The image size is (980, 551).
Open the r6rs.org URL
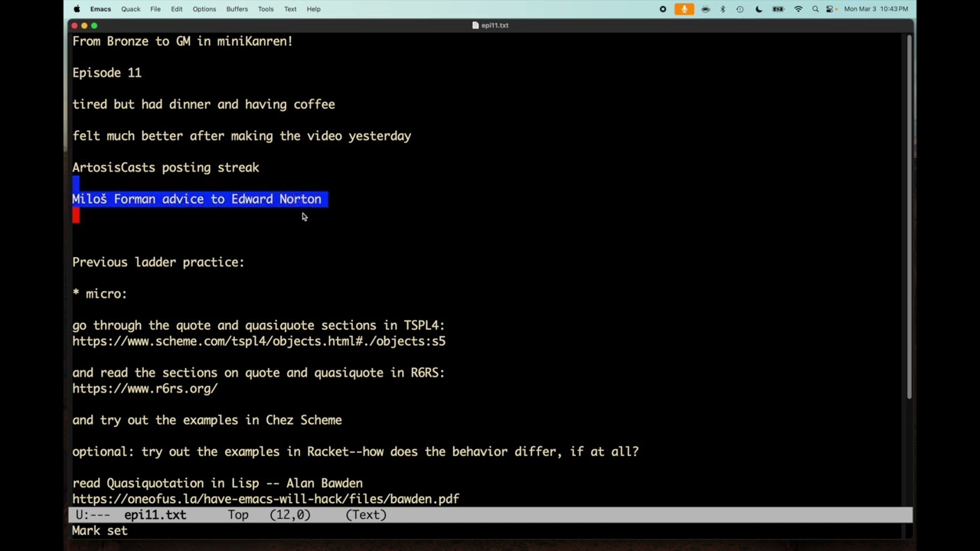click(x=145, y=389)
